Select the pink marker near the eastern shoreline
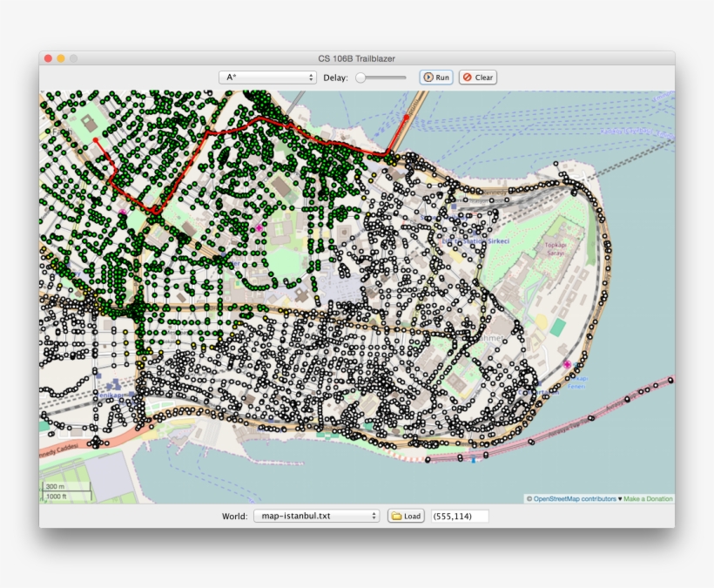Screen dimensions: 714x588 (567, 365)
